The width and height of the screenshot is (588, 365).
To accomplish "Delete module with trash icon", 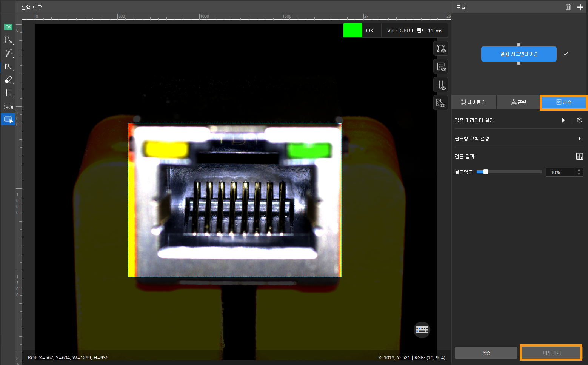I will [568, 7].
